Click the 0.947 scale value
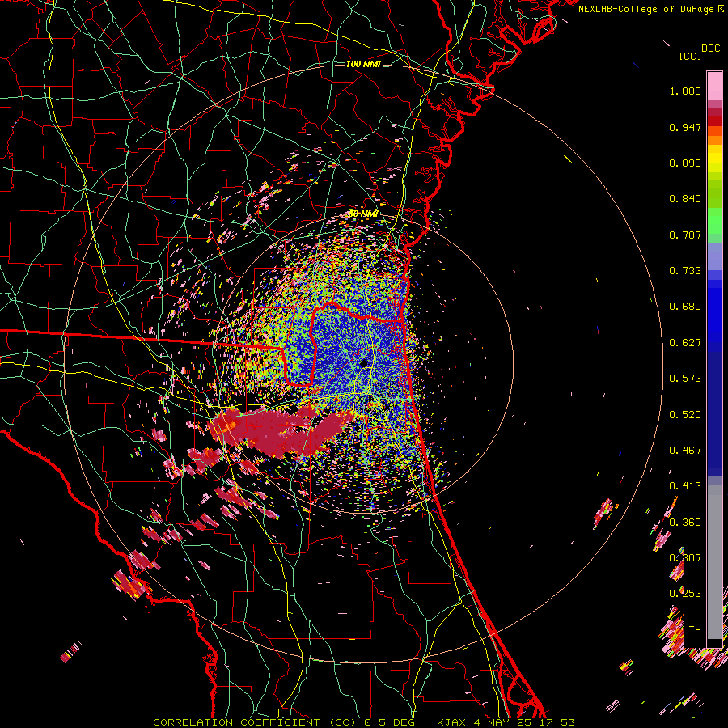This screenshot has width=728, height=728. click(685, 127)
